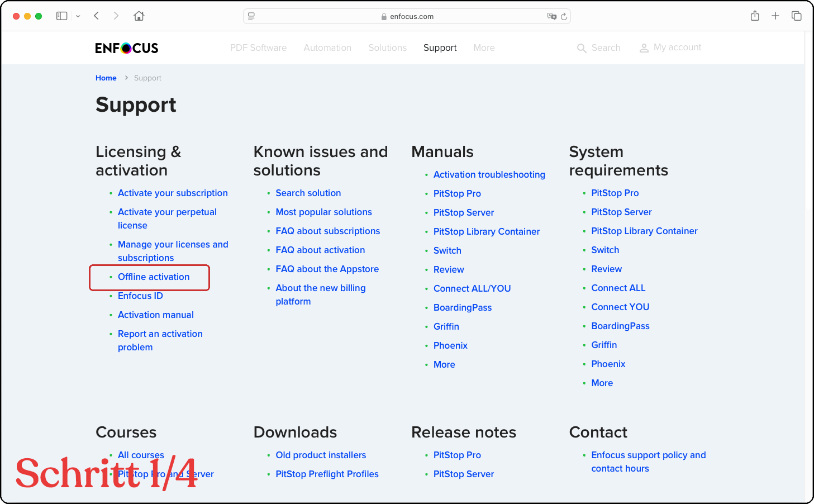Viewport: 814px width, 504px height.
Task: Select the Support menu item
Action: point(440,48)
